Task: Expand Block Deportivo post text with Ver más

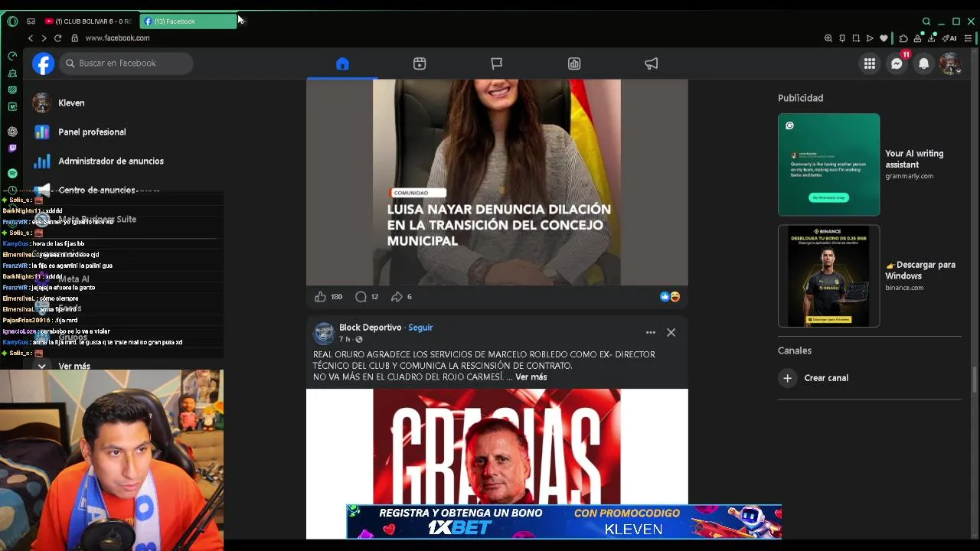Action: point(531,377)
